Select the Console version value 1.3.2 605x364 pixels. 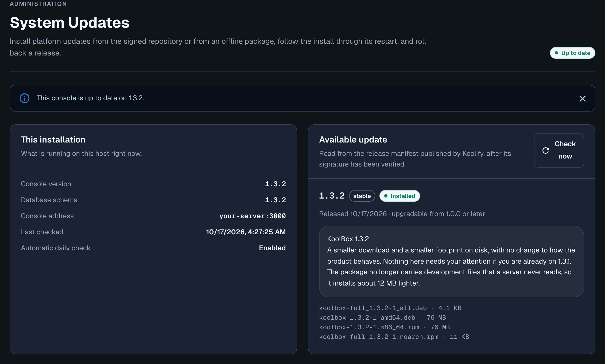[275, 184]
